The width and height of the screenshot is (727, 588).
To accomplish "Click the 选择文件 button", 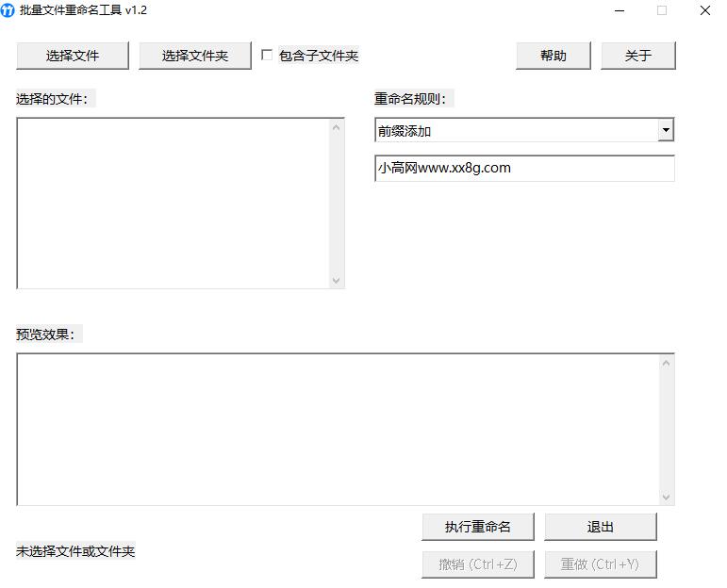I will click(x=73, y=56).
